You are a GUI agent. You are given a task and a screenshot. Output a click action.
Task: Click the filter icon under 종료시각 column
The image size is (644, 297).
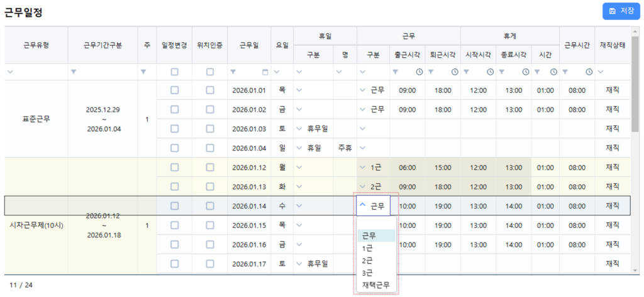[x=502, y=72]
